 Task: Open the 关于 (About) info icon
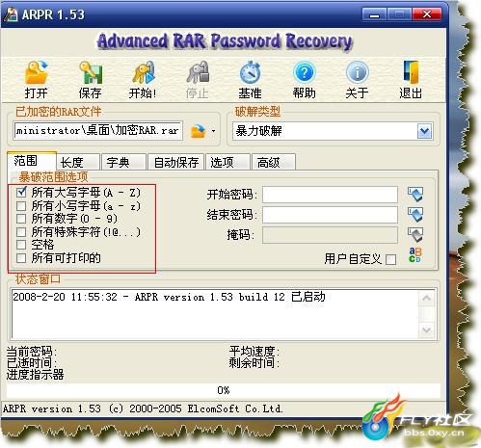point(357,72)
